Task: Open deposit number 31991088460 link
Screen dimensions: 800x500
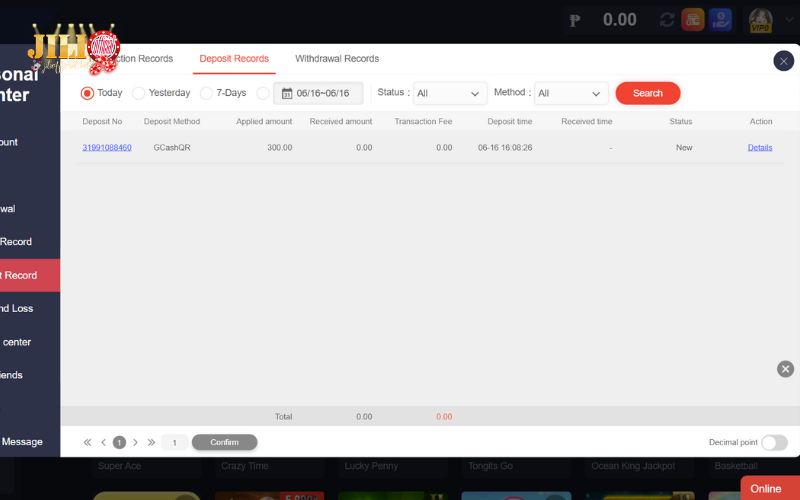Action: pyautogui.click(x=107, y=147)
